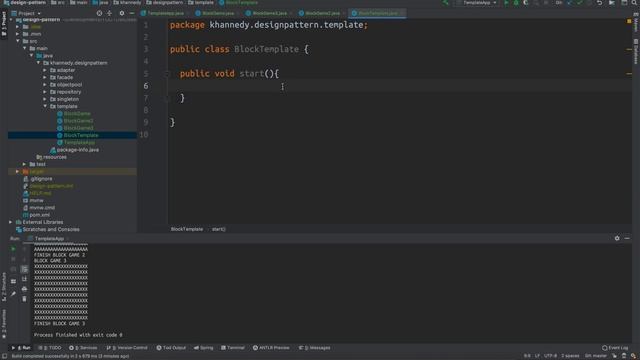
Task: Click expand/collapse all icon in Project panel
Action: (109, 13)
